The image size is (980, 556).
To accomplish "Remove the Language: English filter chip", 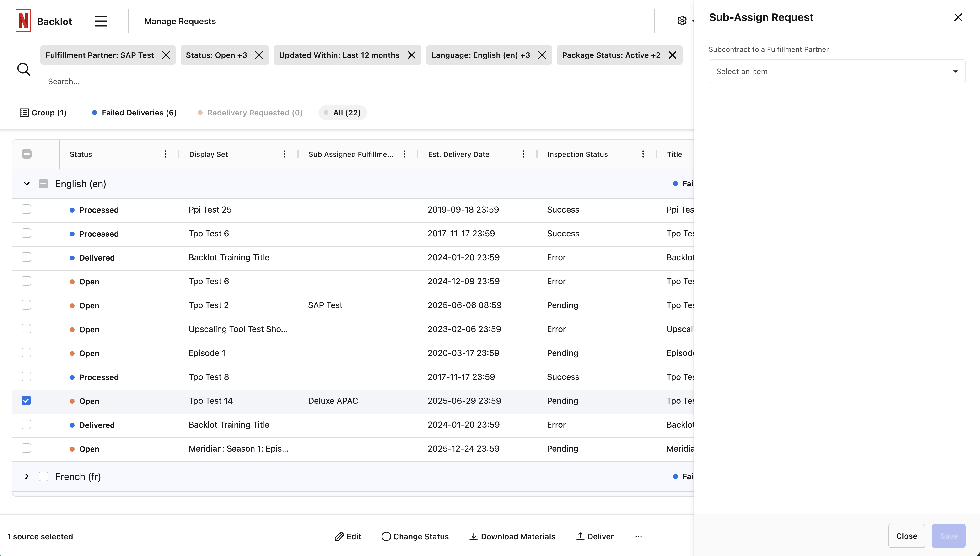I will (542, 55).
